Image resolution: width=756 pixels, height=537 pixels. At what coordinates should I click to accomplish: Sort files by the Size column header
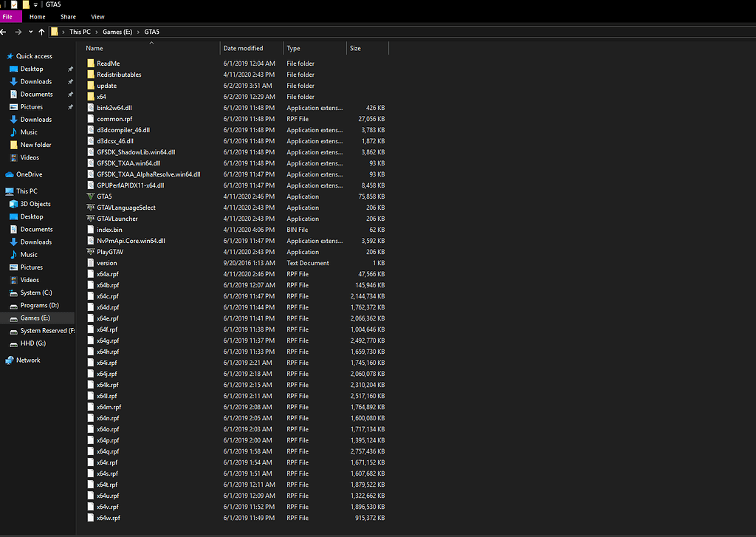pyautogui.click(x=357, y=48)
